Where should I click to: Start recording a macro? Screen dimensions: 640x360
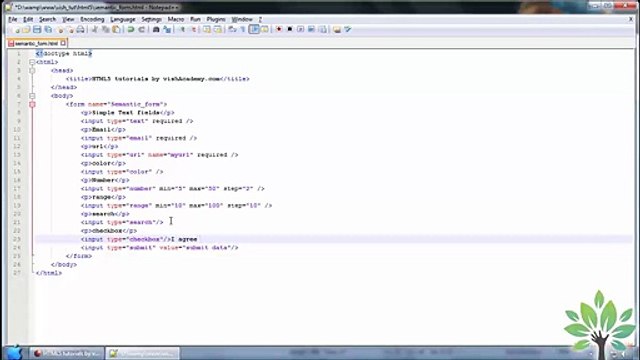(279, 29)
